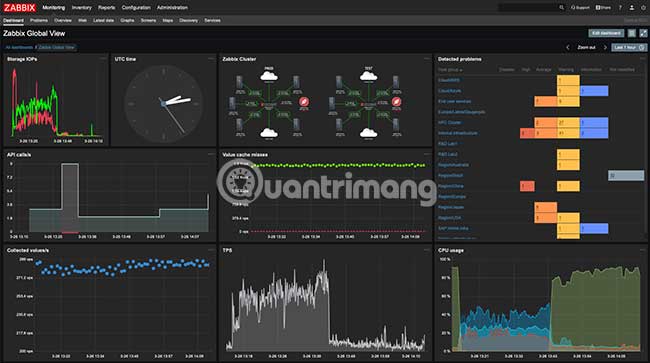The width and height of the screenshot is (650, 363).
Task: Open the Monitoring menu
Action: click(x=53, y=7)
